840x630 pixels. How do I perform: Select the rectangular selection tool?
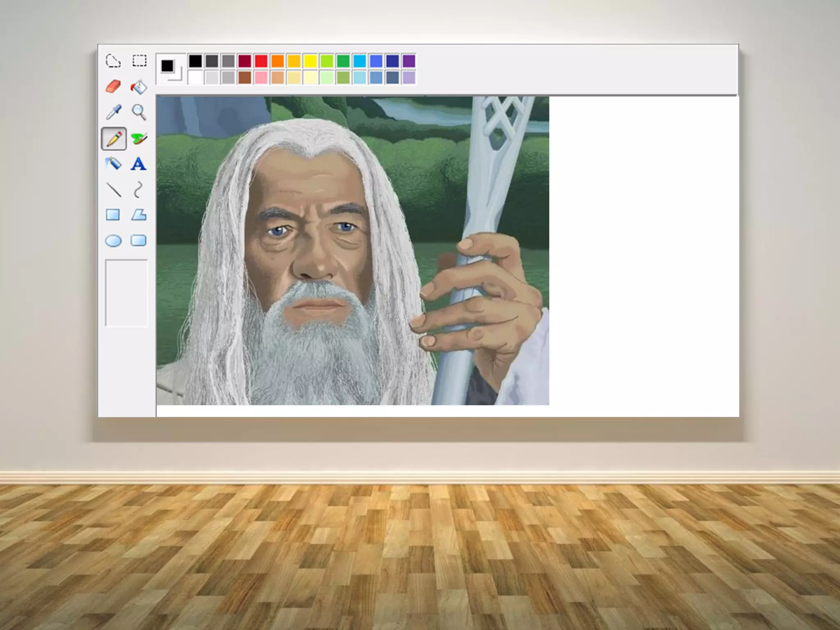pyautogui.click(x=139, y=61)
